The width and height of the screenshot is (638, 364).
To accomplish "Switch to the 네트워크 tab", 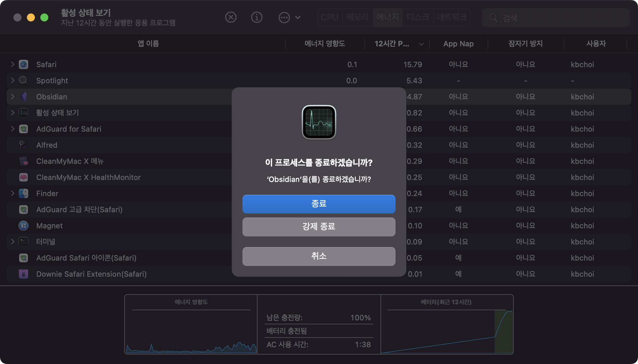I will tap(452, 17).
